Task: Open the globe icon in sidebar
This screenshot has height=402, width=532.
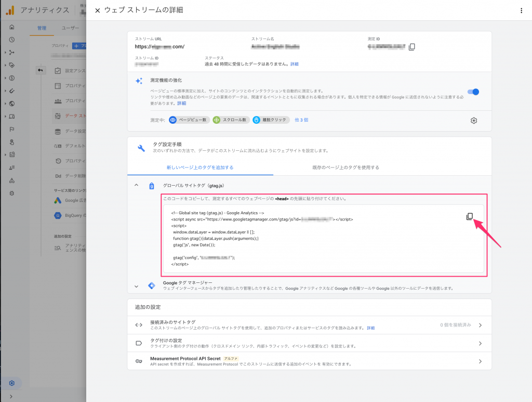Action: point(12,103)
